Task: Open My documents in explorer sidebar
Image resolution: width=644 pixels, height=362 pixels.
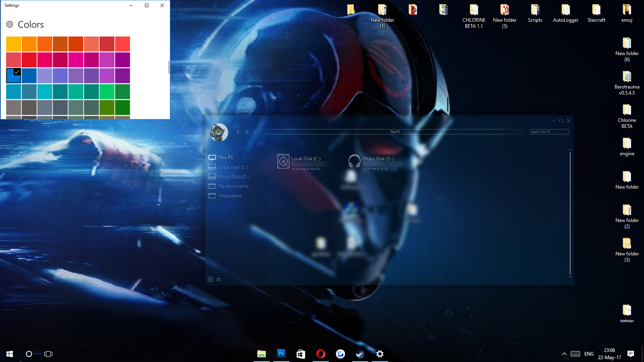Action: [x=228, y=186]
